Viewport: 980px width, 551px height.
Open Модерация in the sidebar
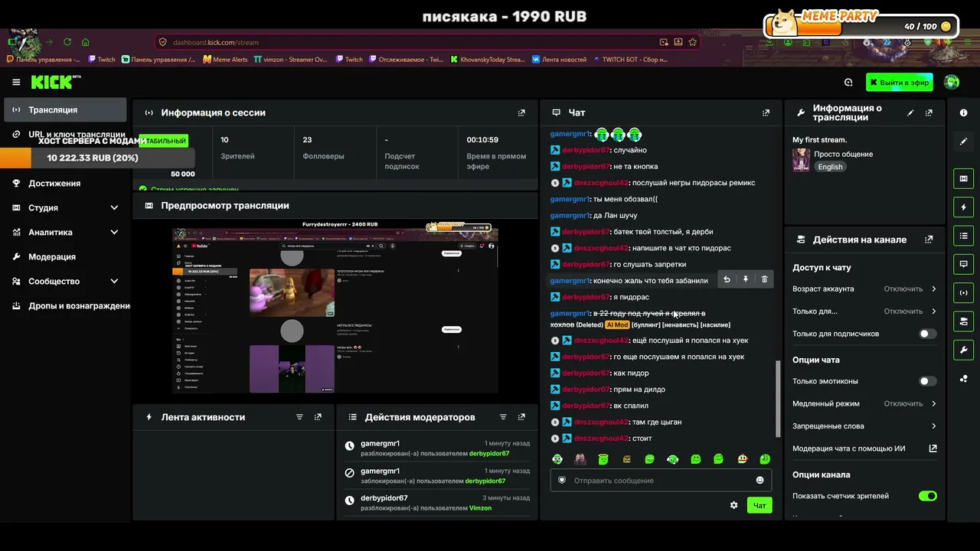click(x=65, y=256)
